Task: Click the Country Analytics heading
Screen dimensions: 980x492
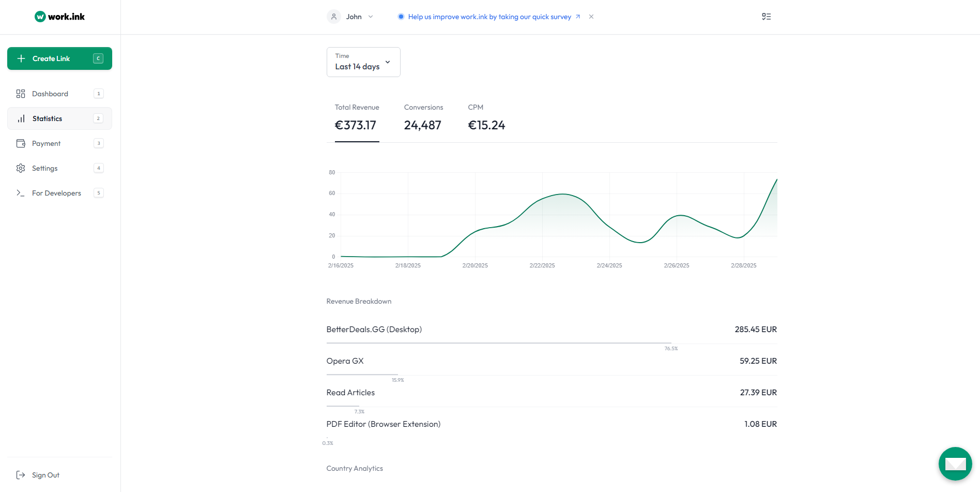Action: (355, 469)
